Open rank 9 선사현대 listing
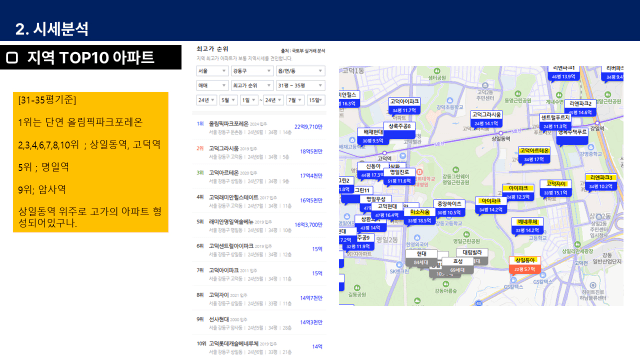 (x=260, y=323)
